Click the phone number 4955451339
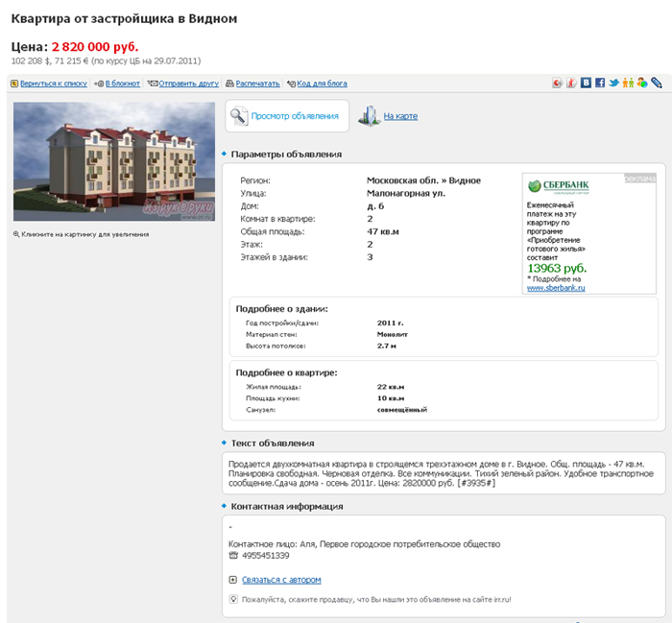This screenshot has height=623, width=672. coord(265,556)
